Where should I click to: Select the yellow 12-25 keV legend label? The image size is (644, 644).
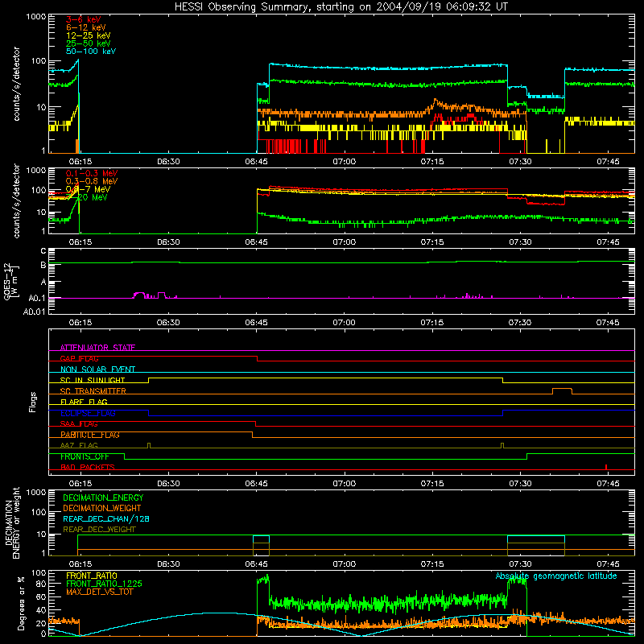click(89, 35)
